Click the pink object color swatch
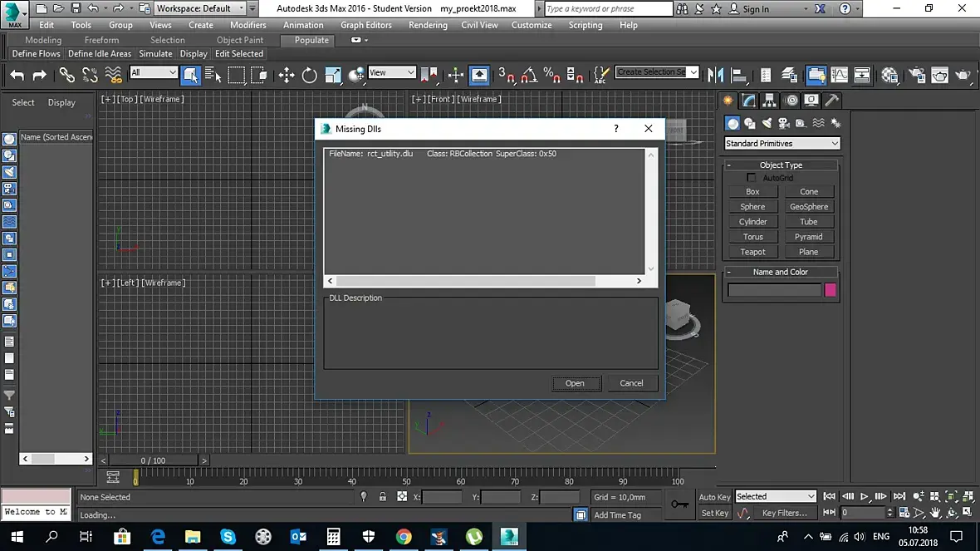Viewport: 980px width, 551px height. click(x=830, y=289)
